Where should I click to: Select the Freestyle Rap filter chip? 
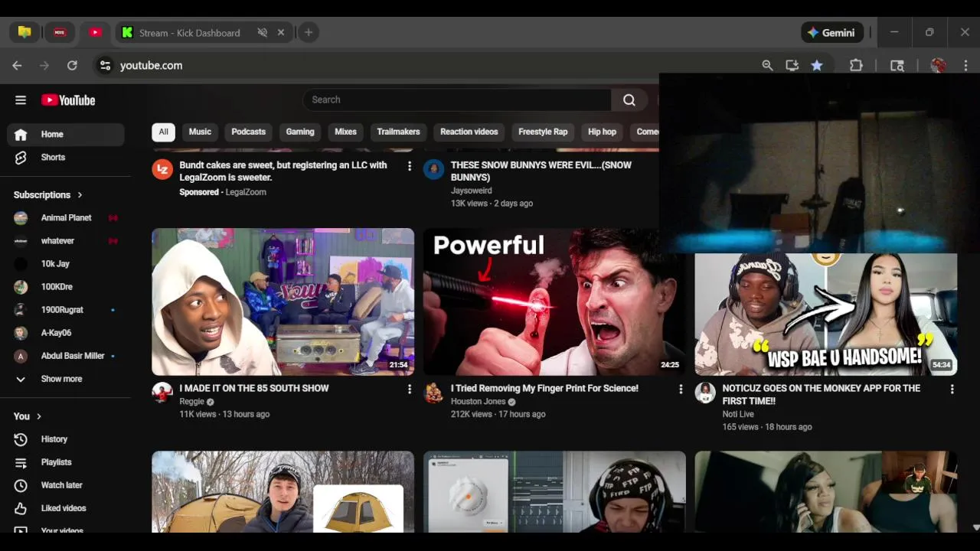(543, 132)
